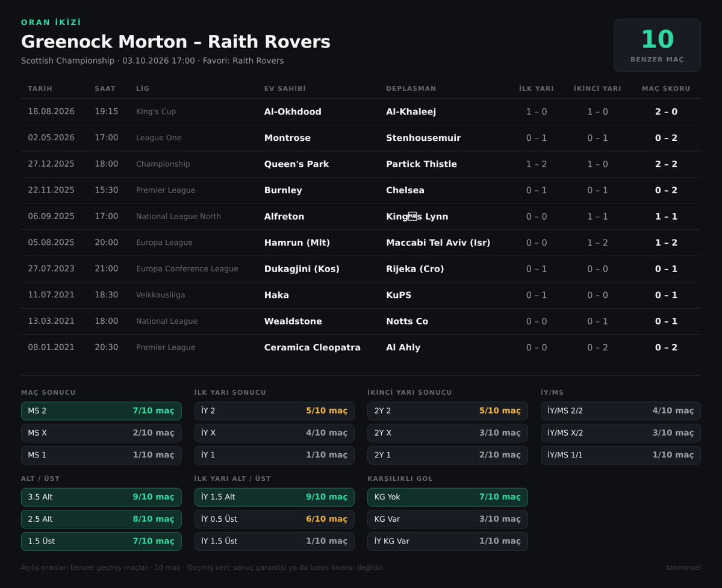Sort by the Maç Skoru column header
This screenshot has height=588, width=722.
[666, 88]
